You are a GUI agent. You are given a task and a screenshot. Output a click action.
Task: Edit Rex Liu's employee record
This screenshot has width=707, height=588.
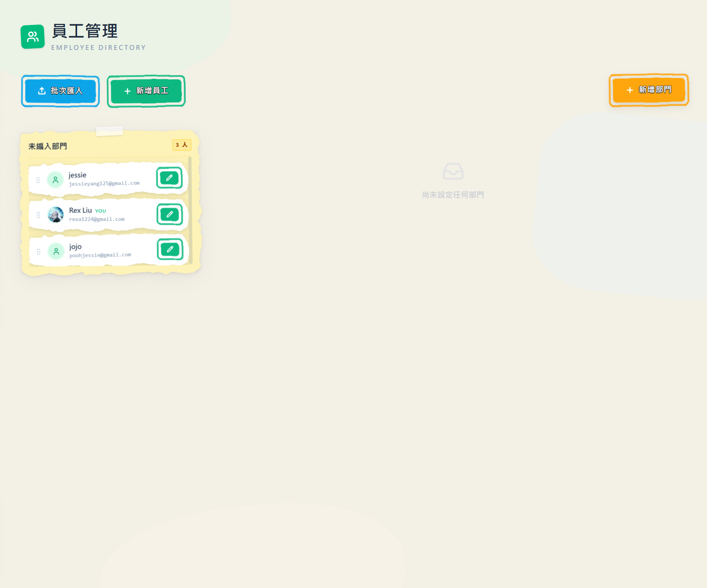[x=170, y=214]
